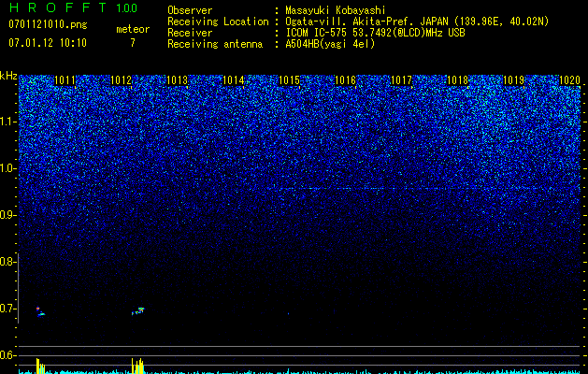Click the meteor count label
The width and height of the screenshot is (588, 374).
(x=133, y=29)
